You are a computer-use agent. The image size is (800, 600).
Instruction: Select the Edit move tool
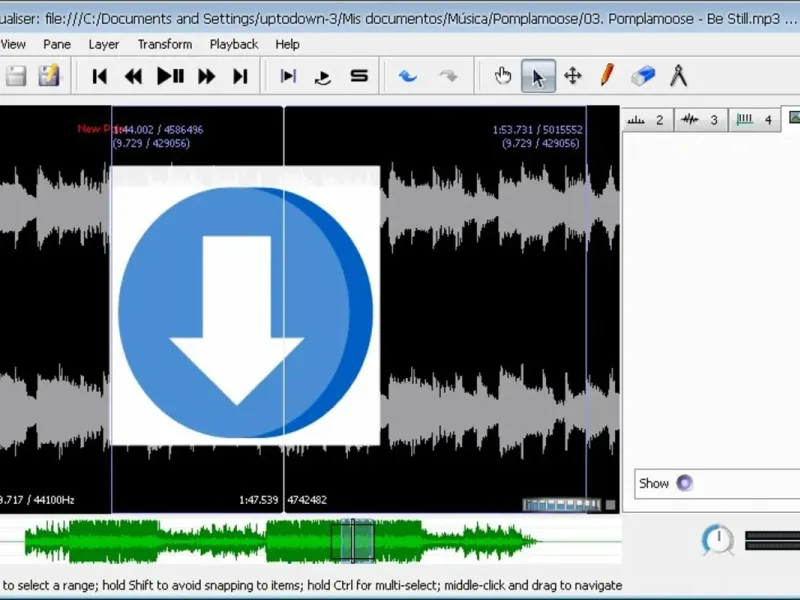pos(573,77)
